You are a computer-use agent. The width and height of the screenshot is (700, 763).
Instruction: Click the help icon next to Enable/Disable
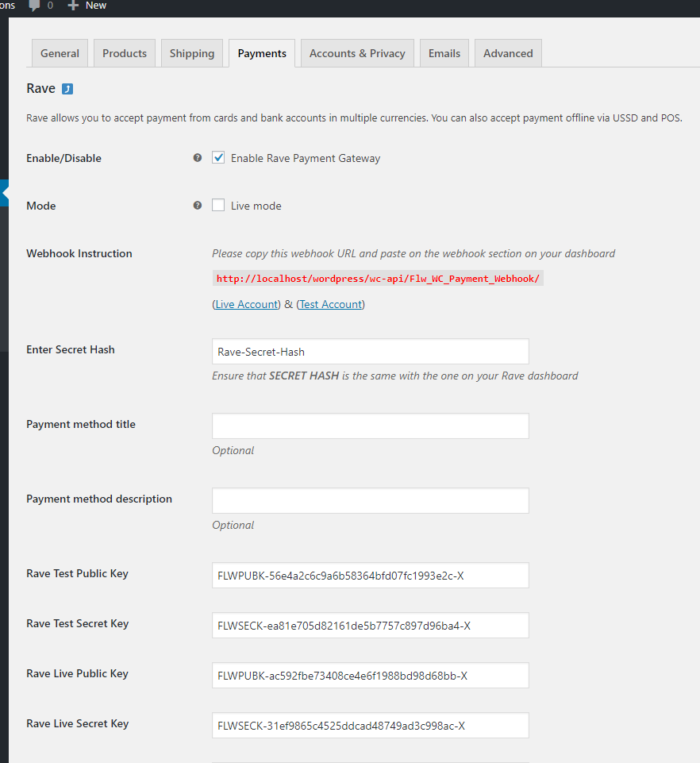[197, 158]
